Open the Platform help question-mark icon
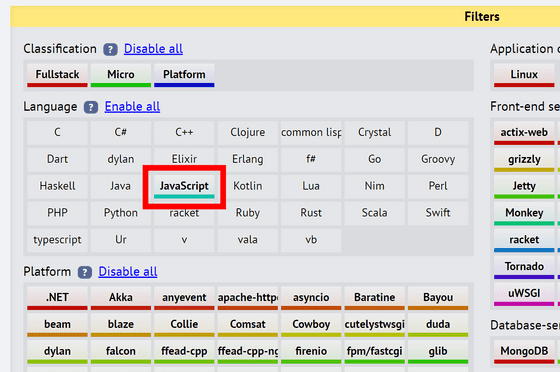The image size is (560, 372). [85, 272]
